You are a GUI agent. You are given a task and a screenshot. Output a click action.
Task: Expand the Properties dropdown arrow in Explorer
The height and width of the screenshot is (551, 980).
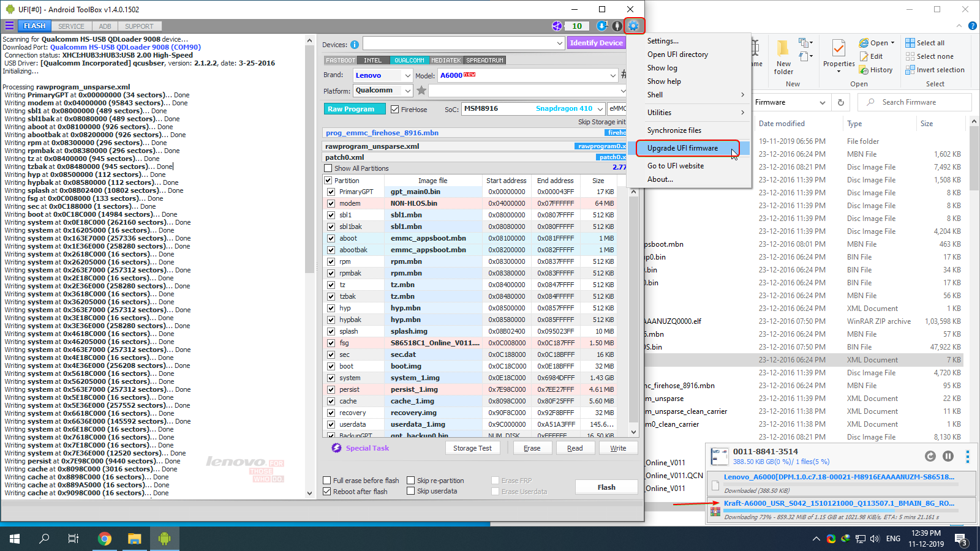(839, 72)
